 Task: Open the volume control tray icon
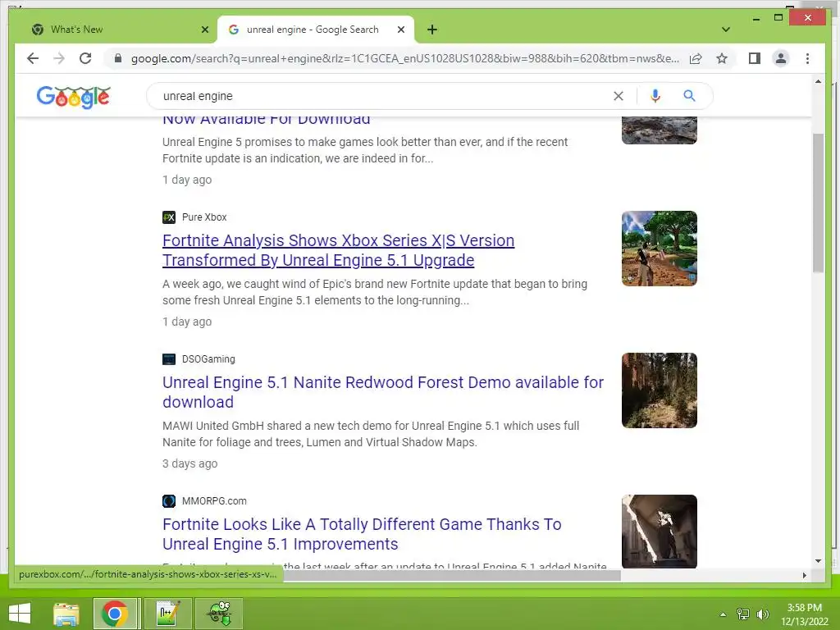(x=762, y=614)
